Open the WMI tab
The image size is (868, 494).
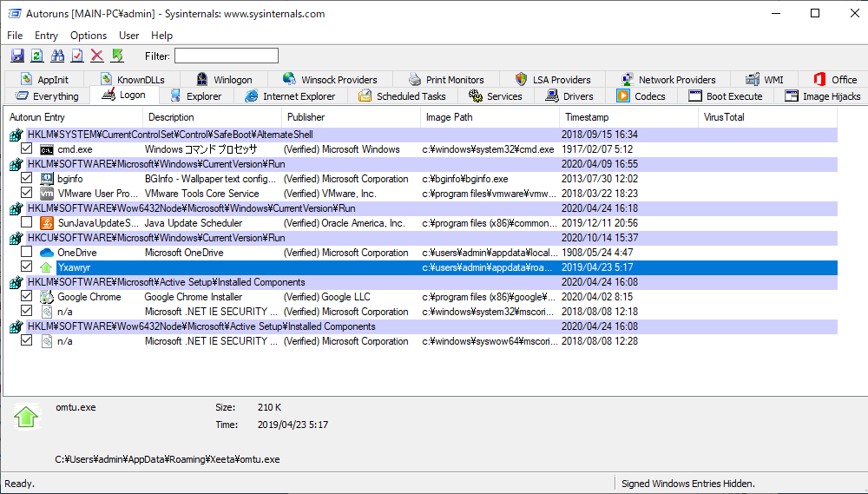(765, 80)
